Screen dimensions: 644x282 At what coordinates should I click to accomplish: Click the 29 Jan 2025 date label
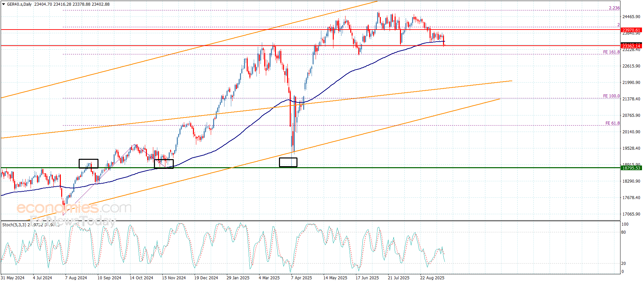238,278
